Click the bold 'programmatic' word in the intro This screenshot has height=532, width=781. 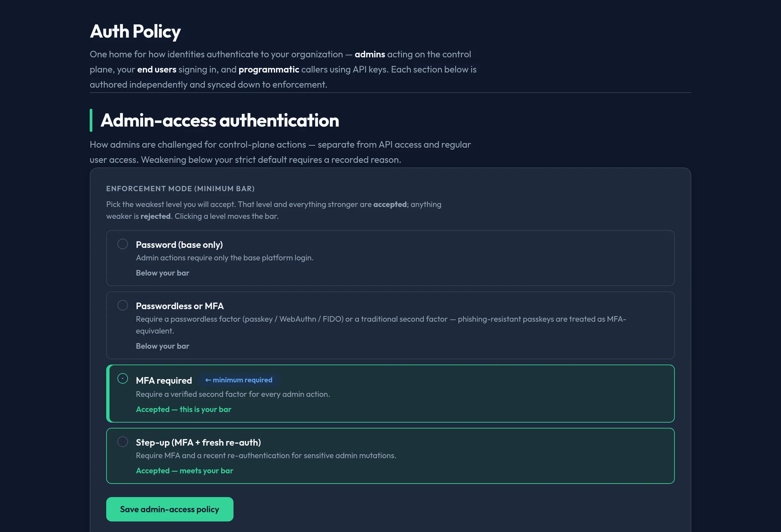[269, 70]
